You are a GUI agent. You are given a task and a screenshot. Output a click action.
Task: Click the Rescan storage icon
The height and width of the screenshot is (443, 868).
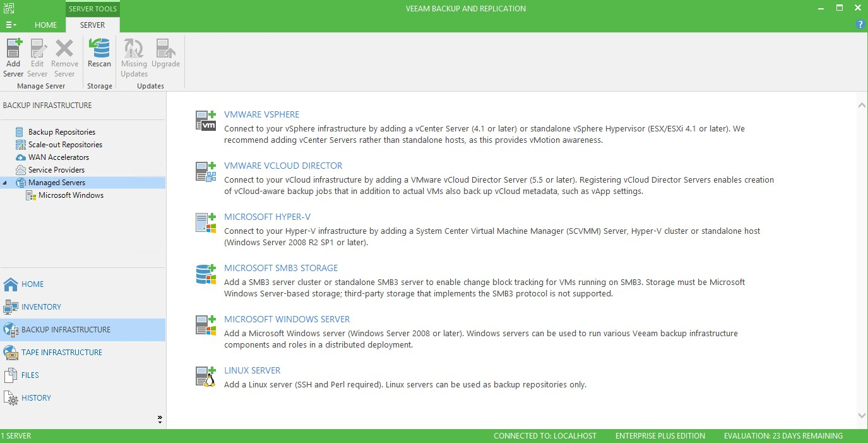click(x=99, y=49)
